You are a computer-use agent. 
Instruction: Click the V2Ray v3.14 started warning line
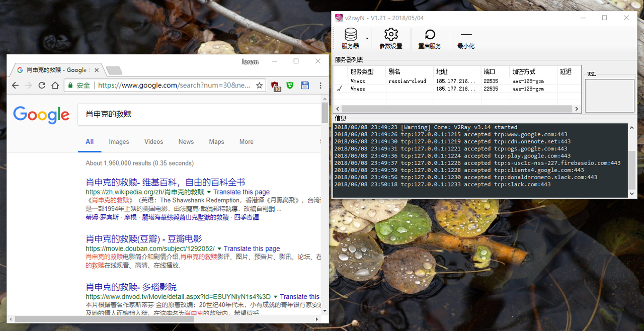pos(426,127)
